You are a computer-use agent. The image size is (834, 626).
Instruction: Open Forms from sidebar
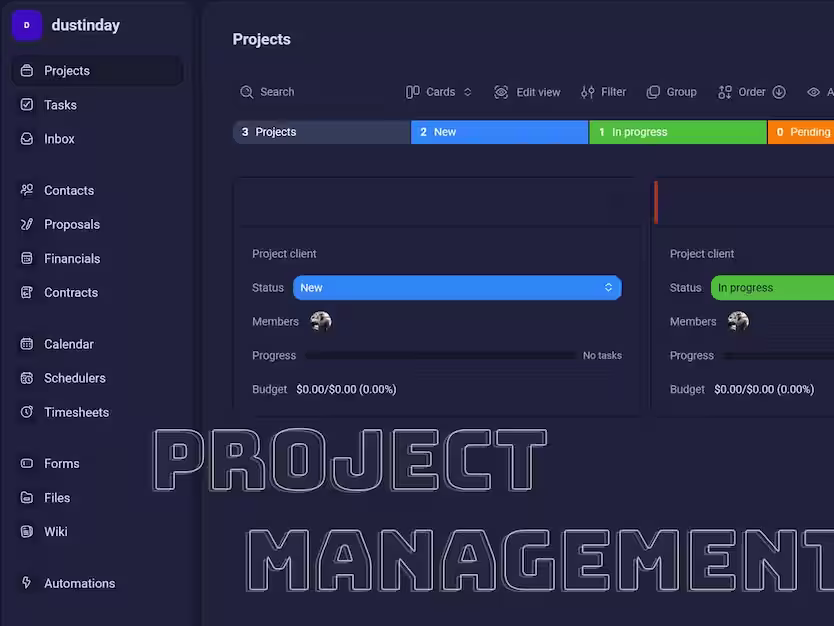pos(97,463)
